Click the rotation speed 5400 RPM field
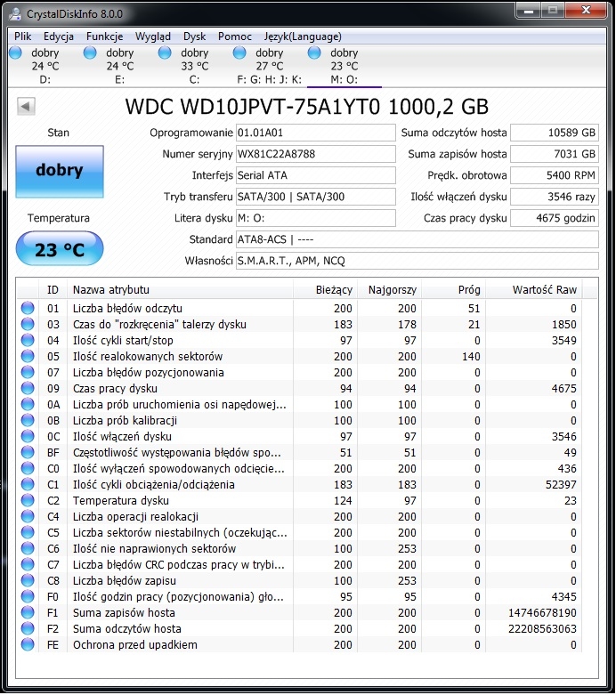 555,175
